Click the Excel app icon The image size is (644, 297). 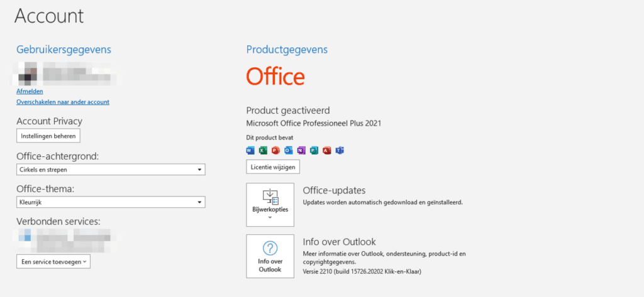[263, 151]
